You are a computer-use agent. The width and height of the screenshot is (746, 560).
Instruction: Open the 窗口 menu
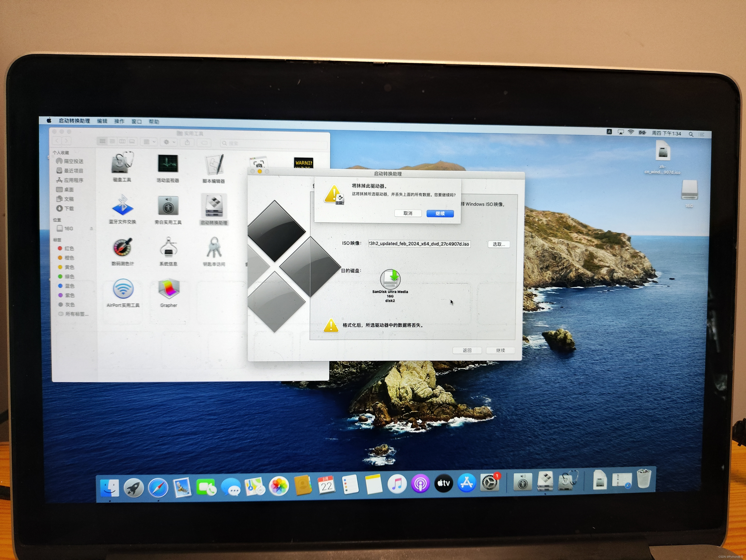point(137,122)
